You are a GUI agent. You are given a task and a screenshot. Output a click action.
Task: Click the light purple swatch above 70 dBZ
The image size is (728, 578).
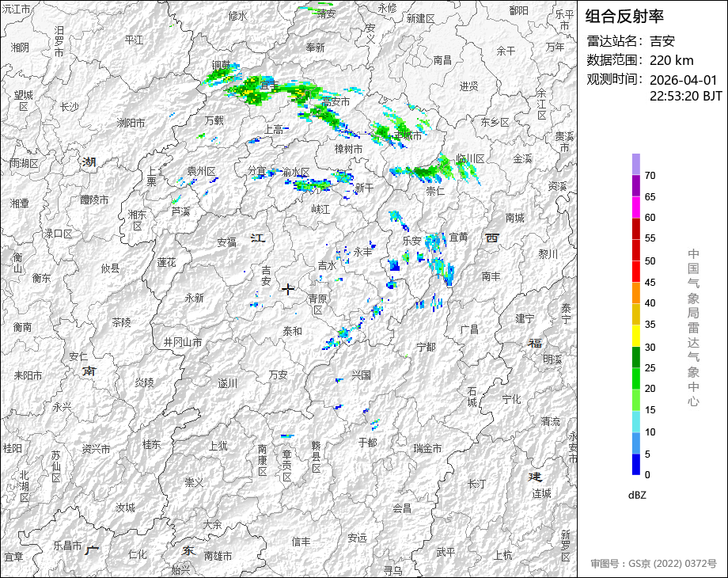636,164
